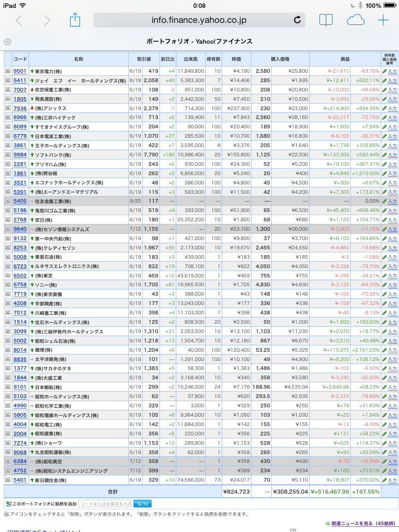Screen dimensions: 399x532
Task: Open stock code 5401 link
Action: 20,480
